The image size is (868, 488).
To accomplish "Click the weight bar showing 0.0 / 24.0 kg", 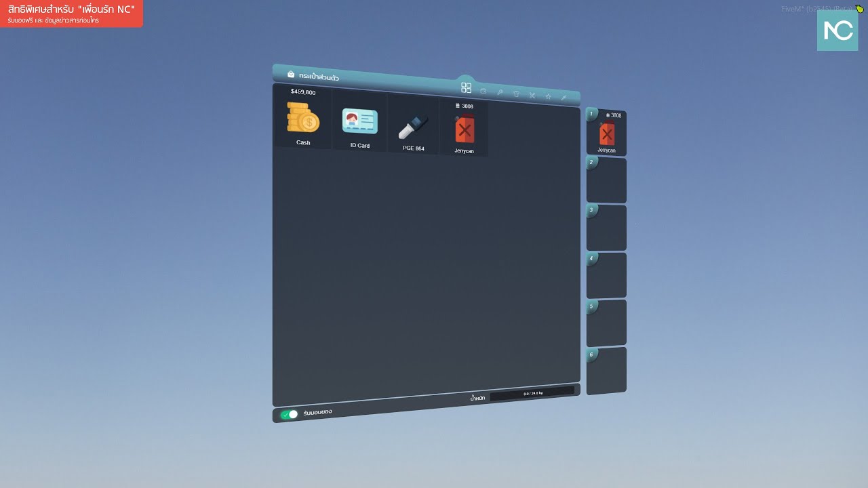I will click(532, 393).
